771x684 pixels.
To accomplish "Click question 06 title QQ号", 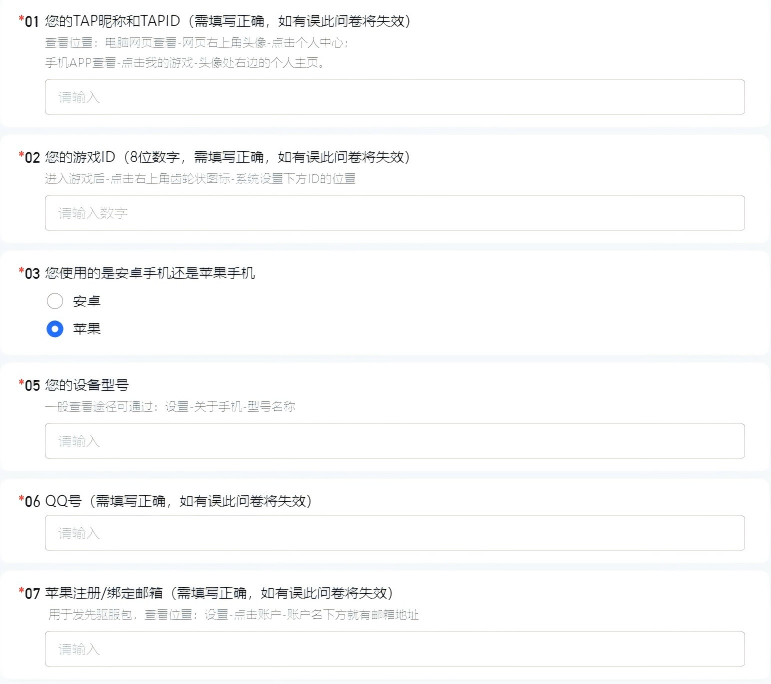I will 178,501.
